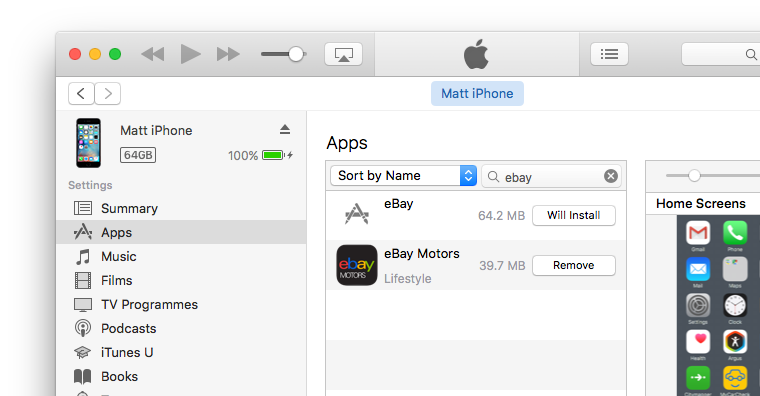Screen dimensions: 760x396
Task: Click the rewind playback button
Action: click(x=153, y=54)
